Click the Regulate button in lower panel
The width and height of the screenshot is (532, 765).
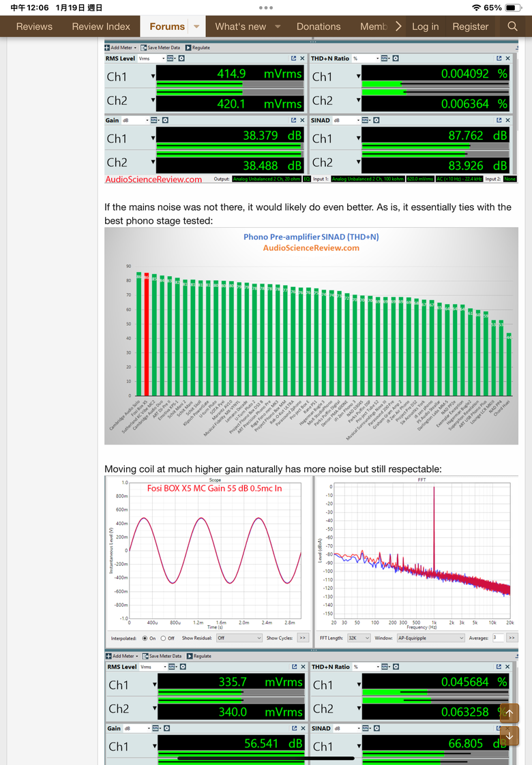(198, 656)
